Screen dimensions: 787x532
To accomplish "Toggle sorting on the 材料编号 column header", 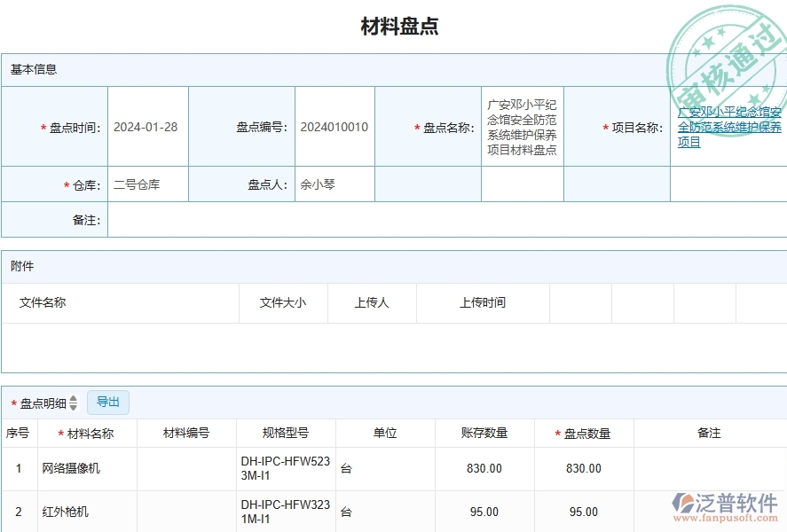I will (186, 433).
